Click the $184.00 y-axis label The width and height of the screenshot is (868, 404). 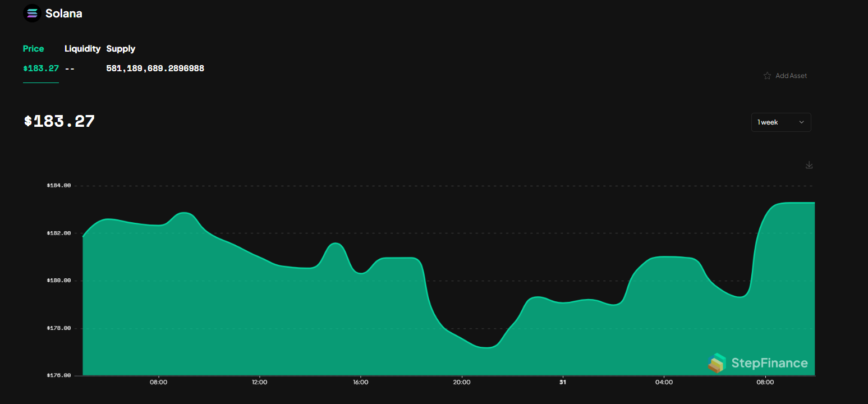(x=59, y=185)
